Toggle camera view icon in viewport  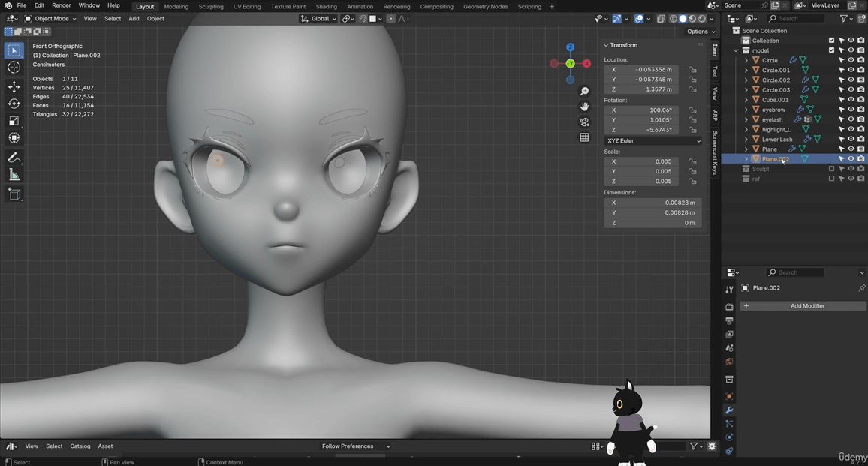(x=584, y=122)
